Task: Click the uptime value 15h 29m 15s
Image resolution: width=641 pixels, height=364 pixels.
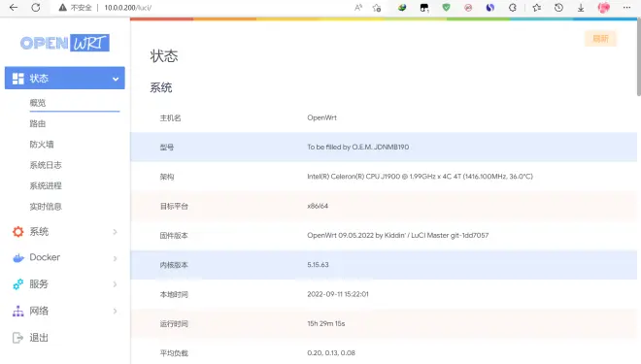Action: click(325, 323)
